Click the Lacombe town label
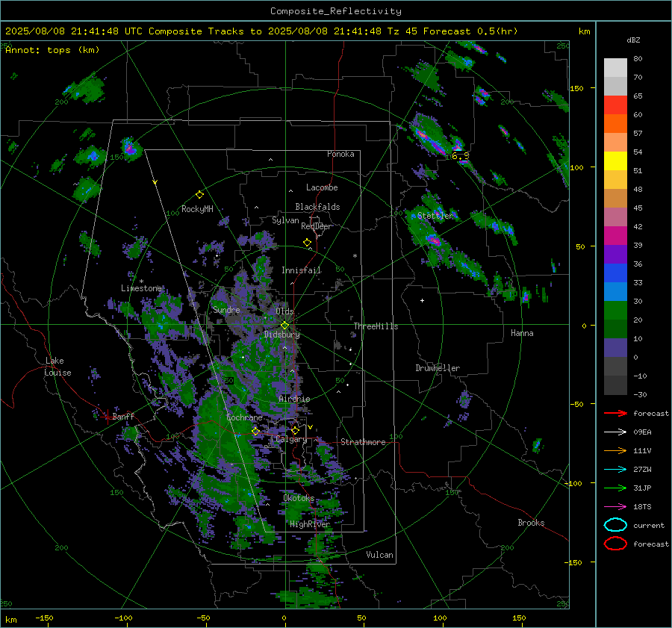Image resolution: width=672 pixels, height=628 pixels. point(322,187)
